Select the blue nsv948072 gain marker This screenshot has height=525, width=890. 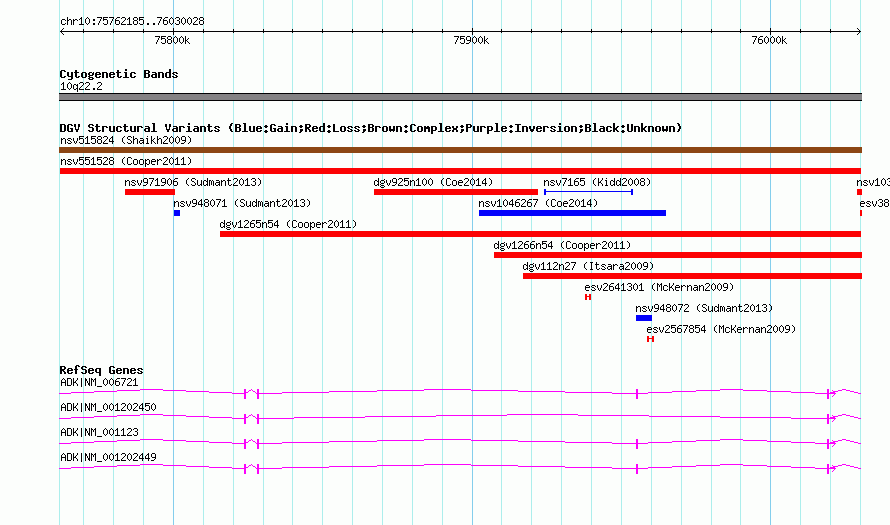(x=644, y=318)
